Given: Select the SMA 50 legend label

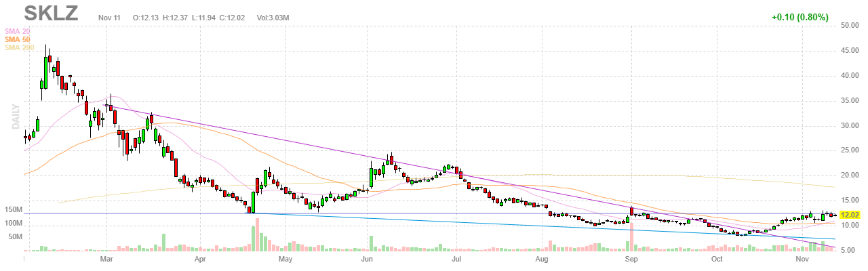Looking at the screenshot, I should 18,39.
